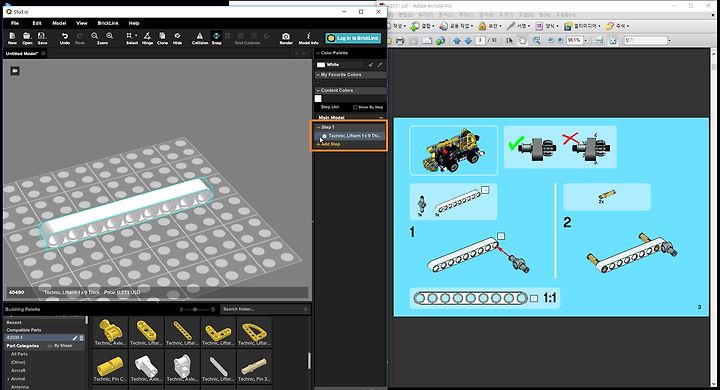Click the color picker eyedropper icon
The width and height of the screenshot is (720, 390).
click(380, 65)
